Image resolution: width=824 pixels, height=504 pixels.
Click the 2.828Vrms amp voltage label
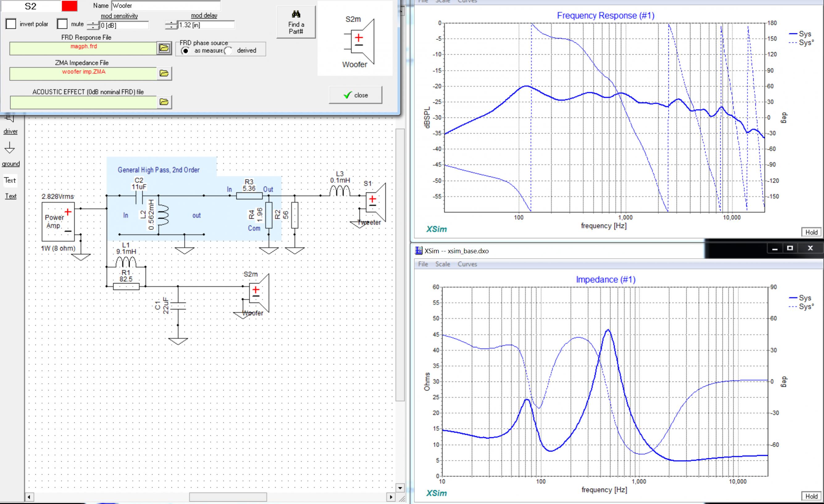pos(57,197)
